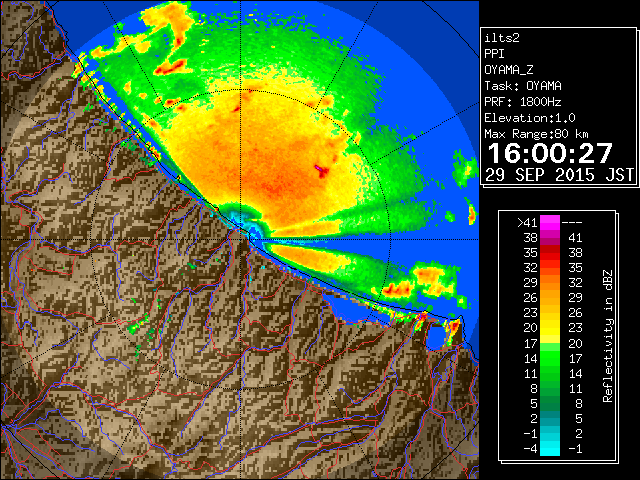The image size is (640, 480).
Task: Click the 'Task: OYAMA' line
Action: [523, 86]
